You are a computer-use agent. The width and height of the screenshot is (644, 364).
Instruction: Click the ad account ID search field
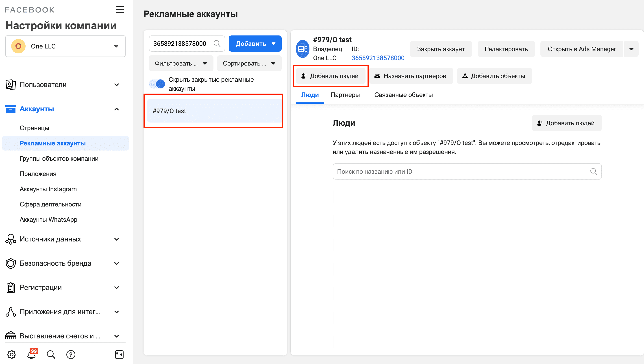point(187,44)
